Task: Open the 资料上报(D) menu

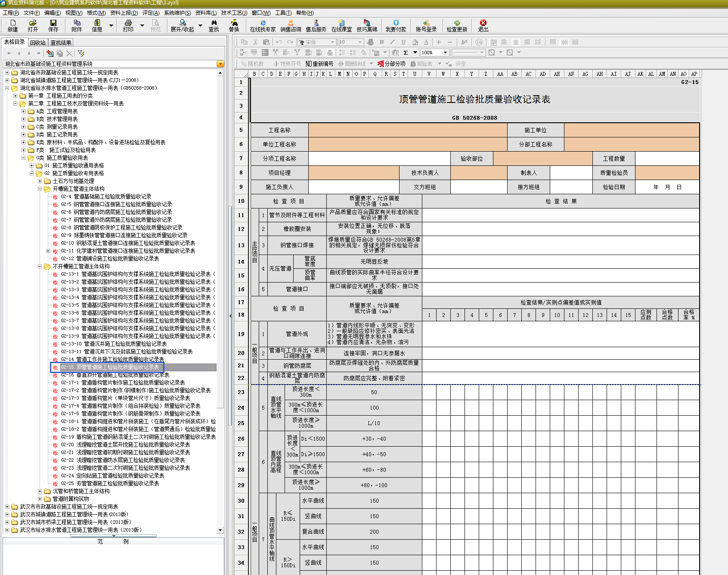Action: pyautogui.click(x=124, y=13)
